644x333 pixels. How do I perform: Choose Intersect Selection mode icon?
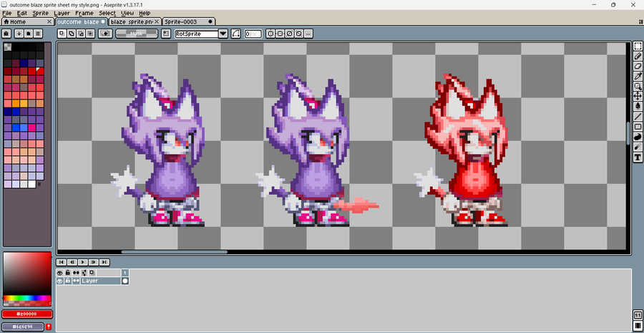point(90,34)
